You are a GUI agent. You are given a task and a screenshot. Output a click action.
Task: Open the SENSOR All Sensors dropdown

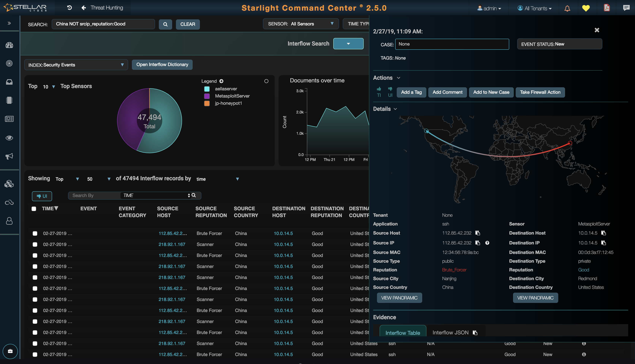click(301, 24)
